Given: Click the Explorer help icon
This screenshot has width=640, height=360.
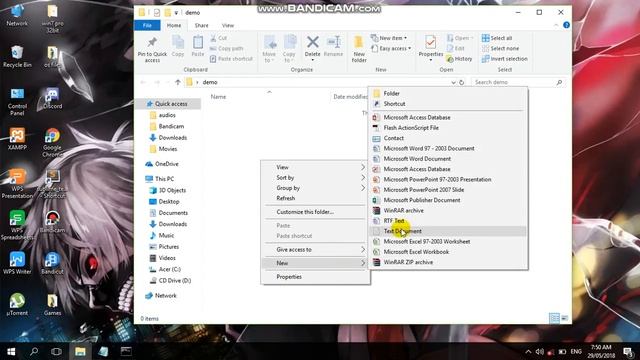Looking at the screenshot, I should pyautogui.click(x=566, y=25).
